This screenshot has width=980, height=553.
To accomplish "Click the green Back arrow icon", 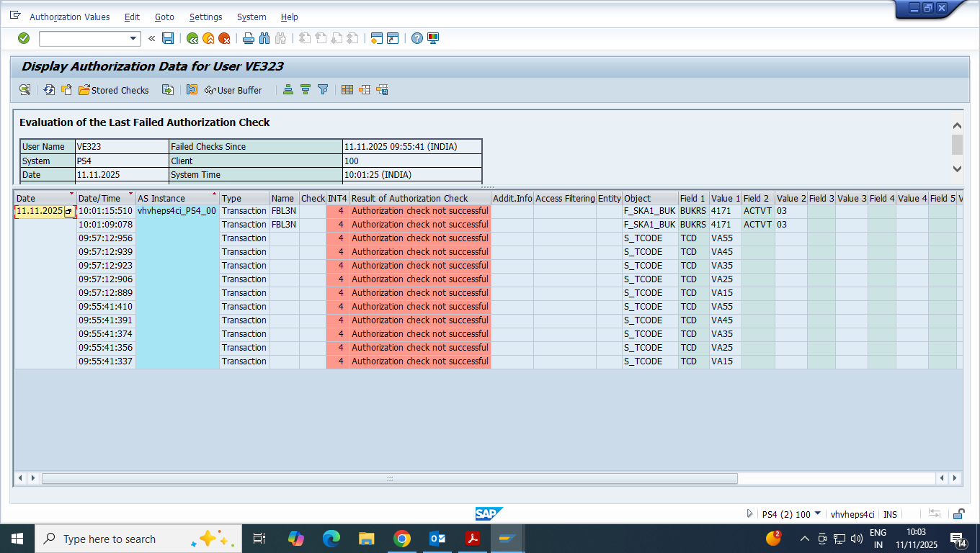I will click(x=192, y=38).
